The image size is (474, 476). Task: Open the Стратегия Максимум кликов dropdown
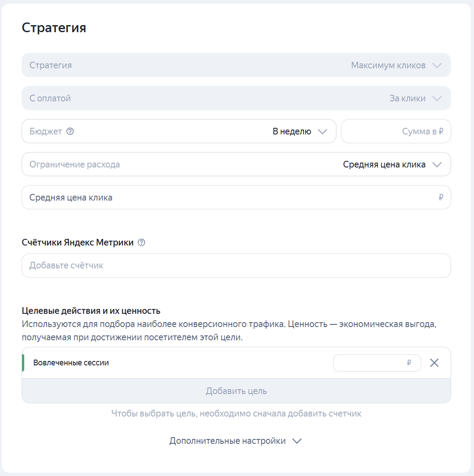[236, 65]
